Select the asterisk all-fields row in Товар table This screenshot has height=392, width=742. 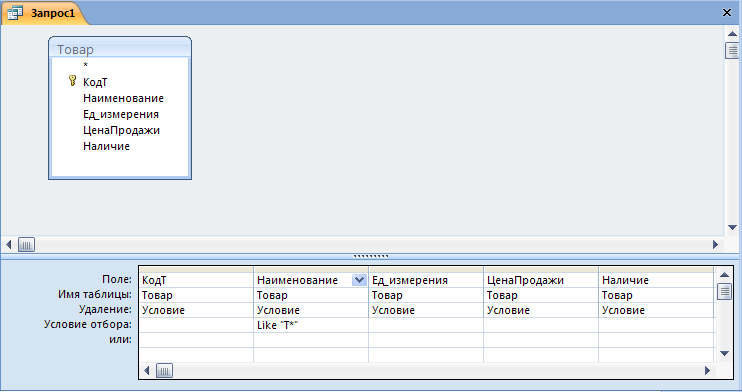point(86,66)
